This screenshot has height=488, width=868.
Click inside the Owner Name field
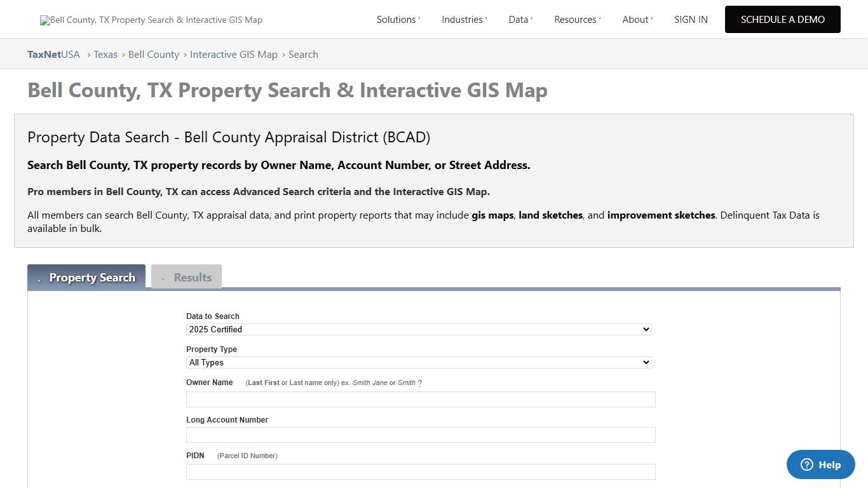(420, 399)
